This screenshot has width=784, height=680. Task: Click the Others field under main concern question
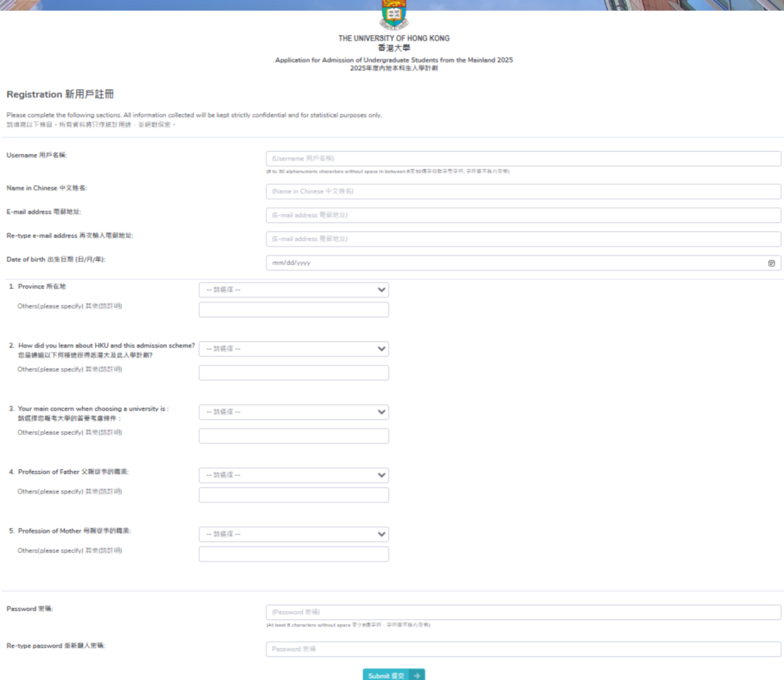point(293,435)
